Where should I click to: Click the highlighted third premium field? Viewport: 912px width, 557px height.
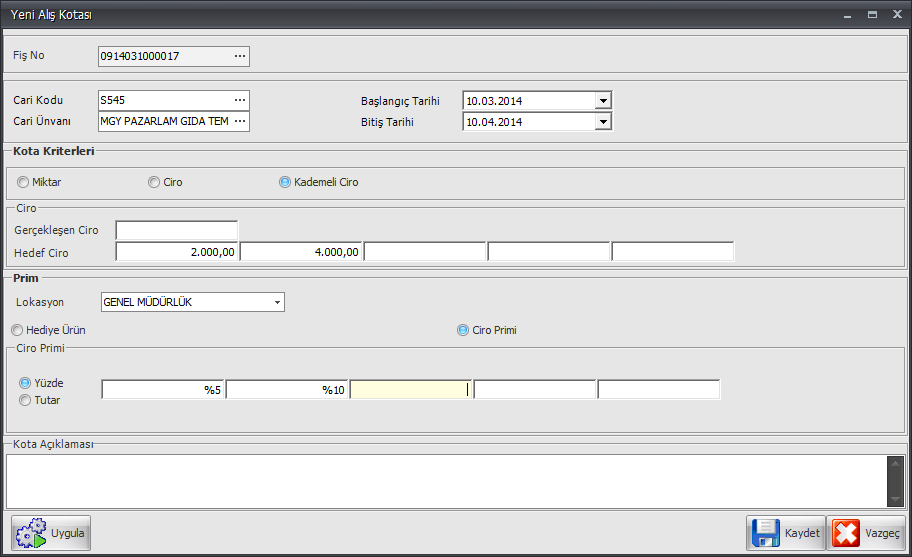[x=411, y=390]
